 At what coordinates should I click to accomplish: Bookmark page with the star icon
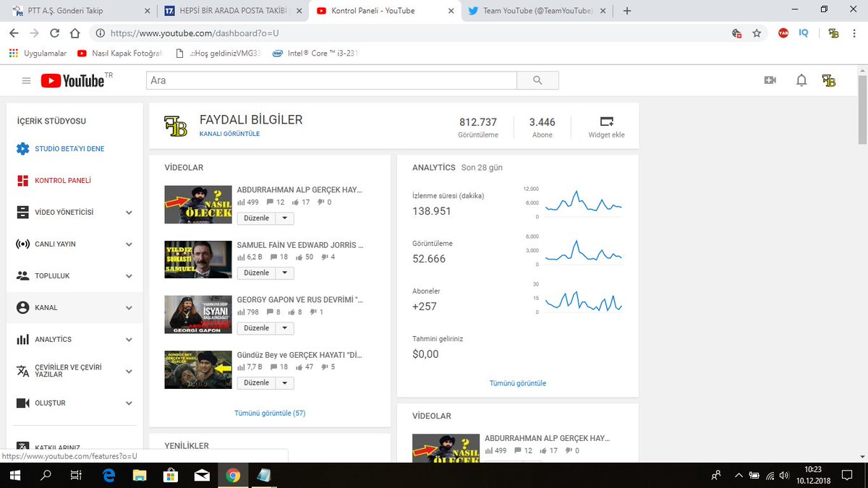tap(757, 33)
